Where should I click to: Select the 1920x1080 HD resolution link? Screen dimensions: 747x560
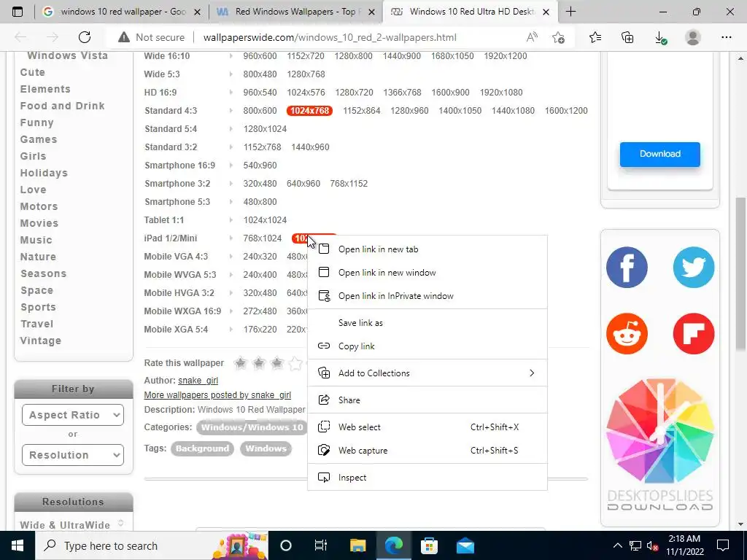501,93
